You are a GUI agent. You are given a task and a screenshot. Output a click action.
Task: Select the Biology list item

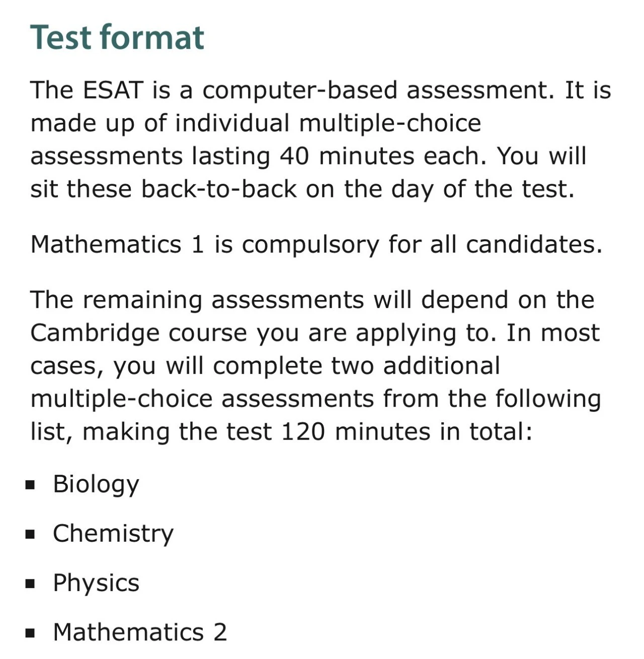coord(96,484)
